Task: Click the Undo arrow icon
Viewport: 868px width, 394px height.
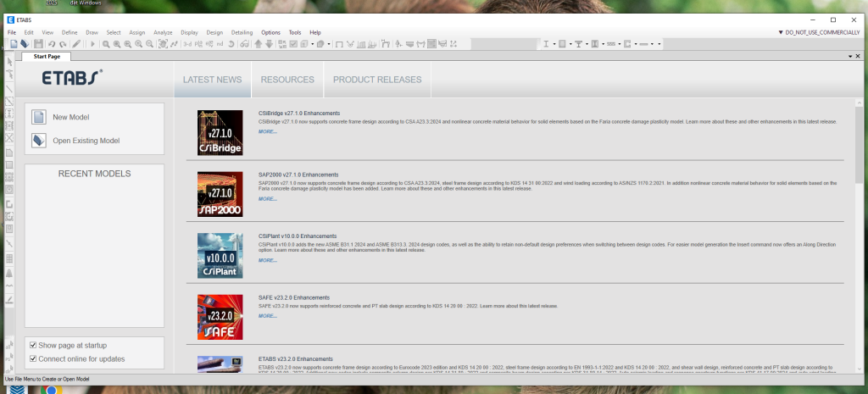Action: point(52,44)
